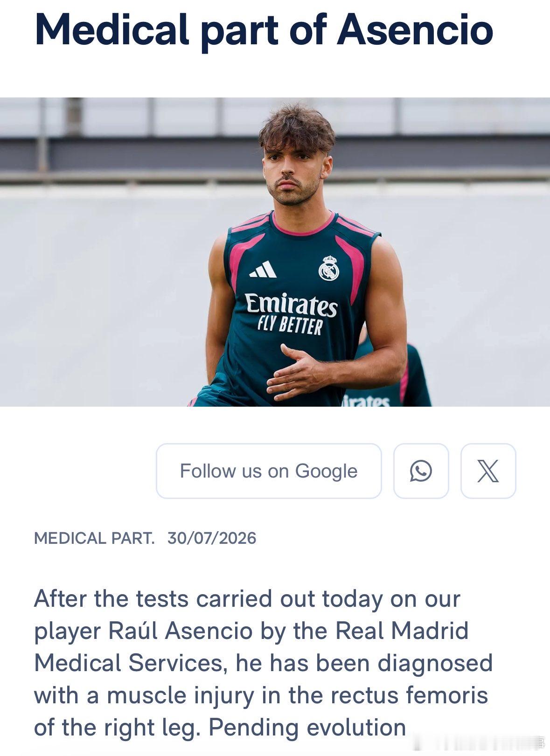Click the Follow us on Google button

269,471
